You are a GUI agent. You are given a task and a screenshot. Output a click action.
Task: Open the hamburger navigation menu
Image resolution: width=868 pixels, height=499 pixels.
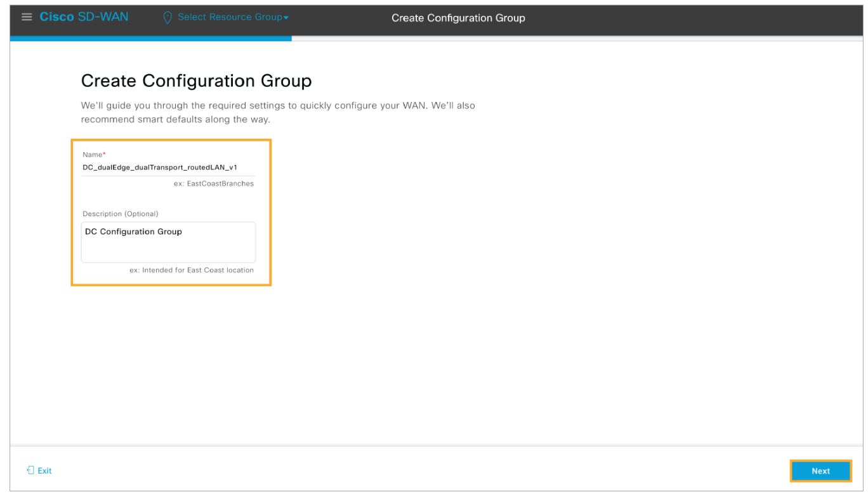coord(27,17)
